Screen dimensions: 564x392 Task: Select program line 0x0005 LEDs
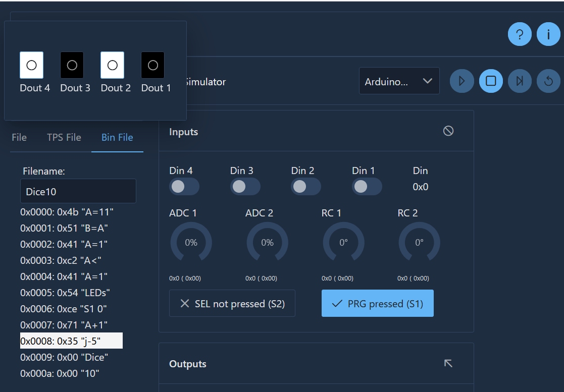65,293
